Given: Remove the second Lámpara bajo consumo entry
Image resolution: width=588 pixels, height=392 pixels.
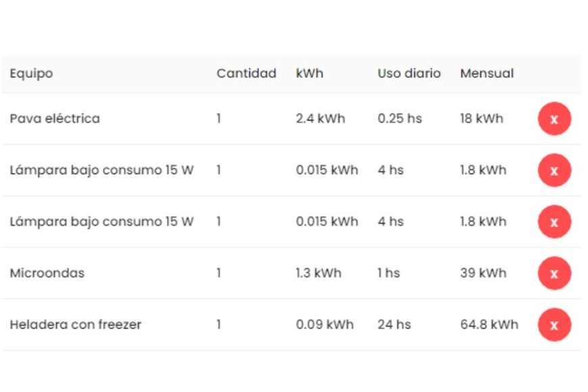Looking at the screenshot, I should 554,222.
